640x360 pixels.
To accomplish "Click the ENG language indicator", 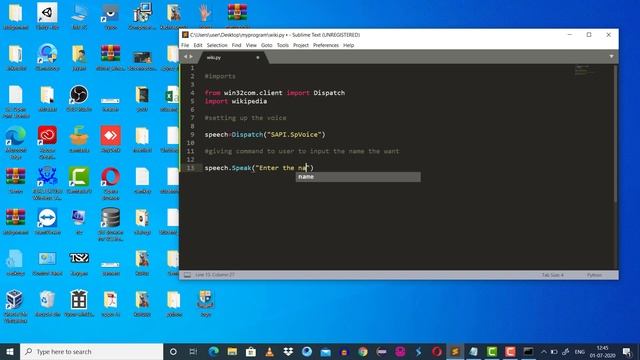I will tap(580, 351).
